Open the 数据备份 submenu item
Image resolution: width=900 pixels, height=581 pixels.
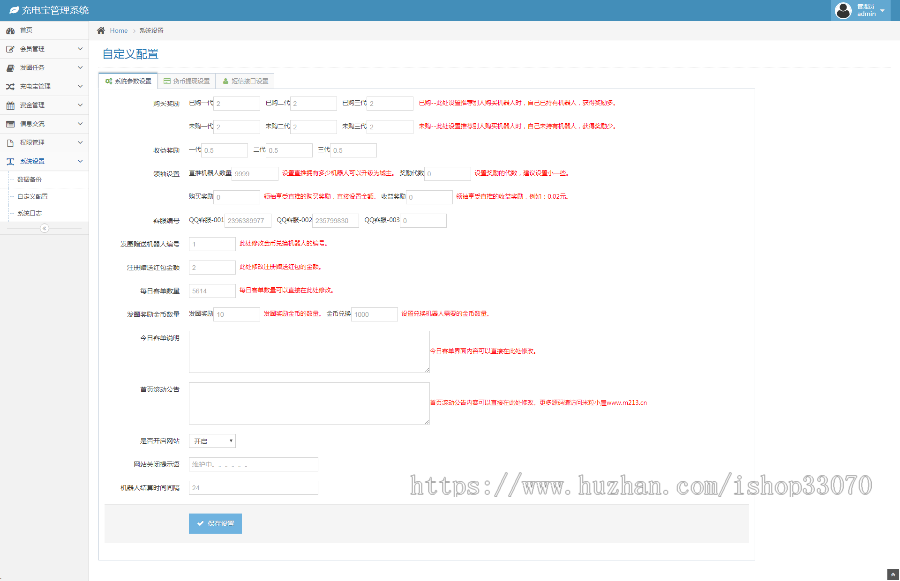(29, 180)
